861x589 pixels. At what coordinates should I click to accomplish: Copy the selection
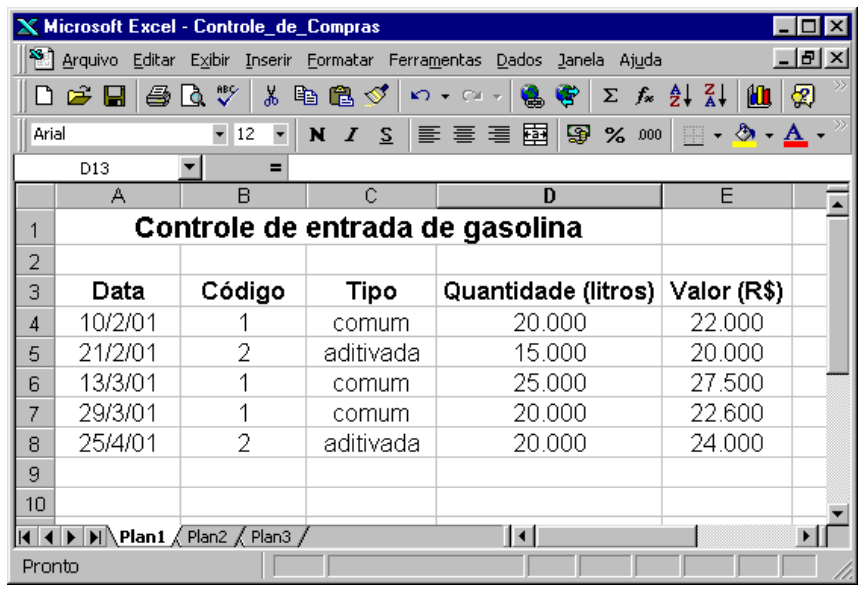click(x=305, y=97)
